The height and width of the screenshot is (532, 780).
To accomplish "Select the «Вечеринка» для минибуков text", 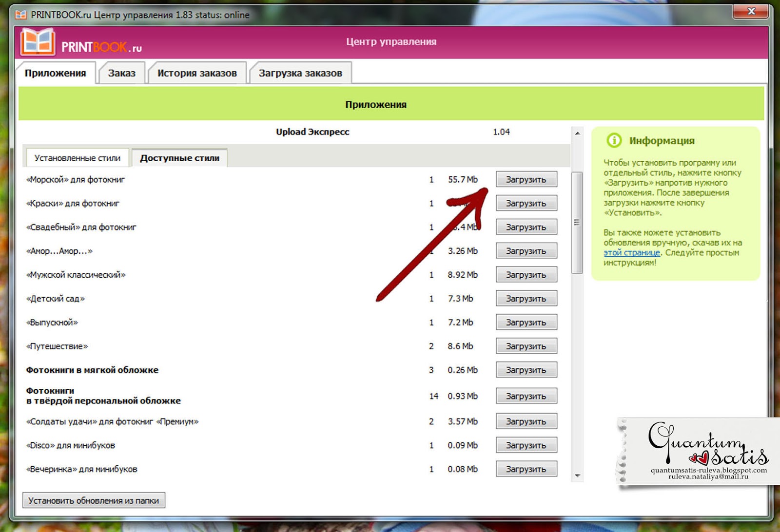I will tap(82, 470).
